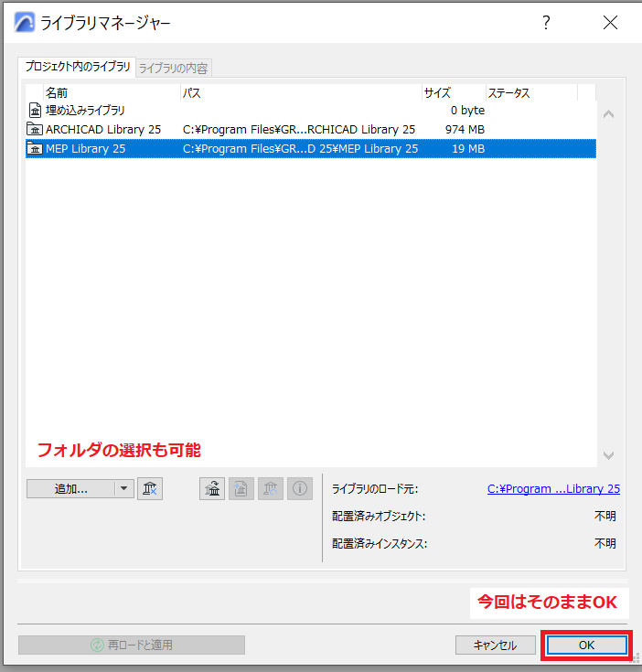Image resolution: width=642 pixels, height=672 pixels.
Task: Click the 974 MB size value
Action: coord(465,130)
